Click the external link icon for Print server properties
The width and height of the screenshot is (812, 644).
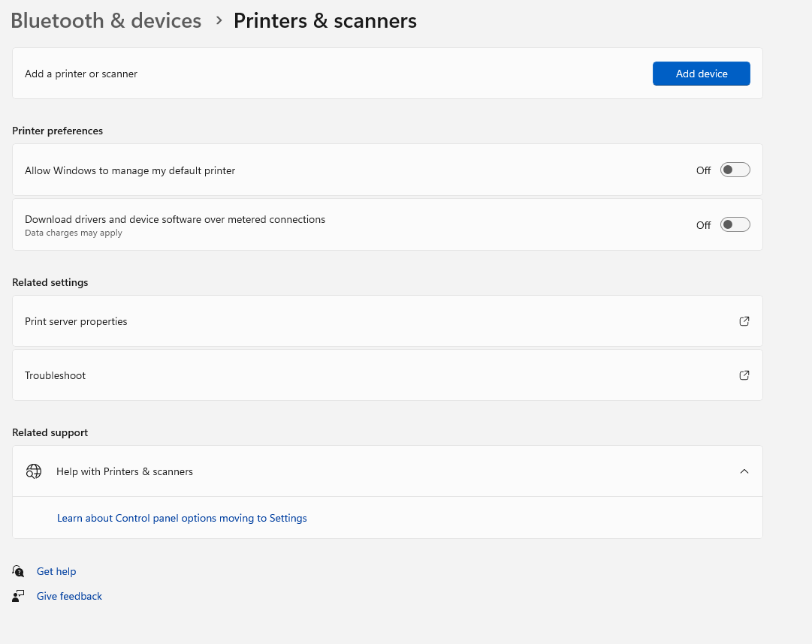click(744, 321)
